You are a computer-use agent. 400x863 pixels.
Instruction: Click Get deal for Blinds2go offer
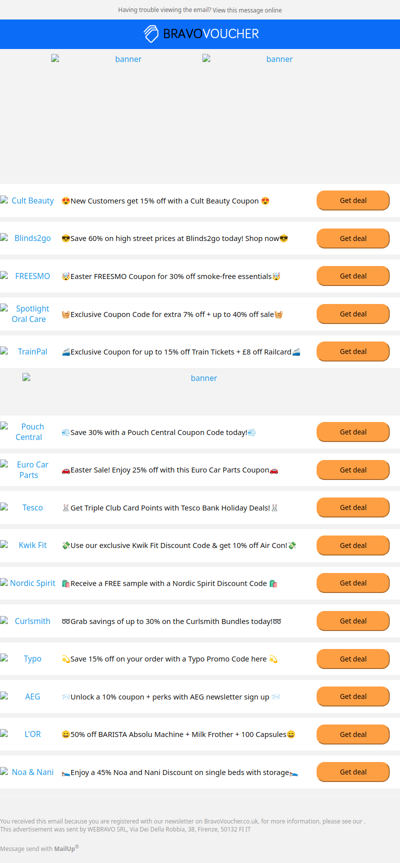click(x=353, y=238)
